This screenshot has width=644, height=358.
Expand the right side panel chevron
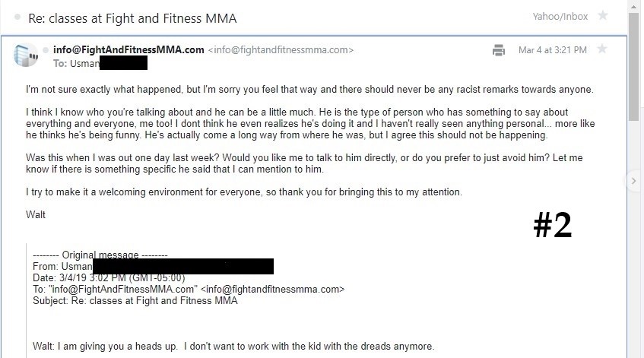pos(633,181)
